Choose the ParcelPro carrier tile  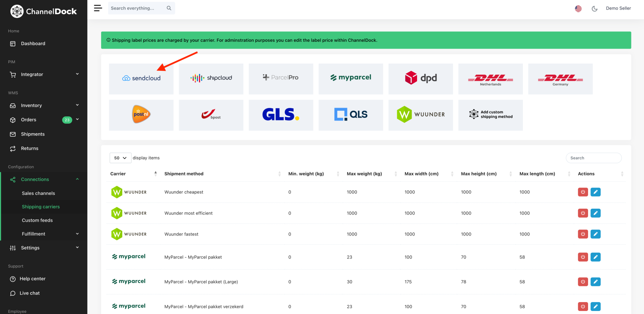281,78
